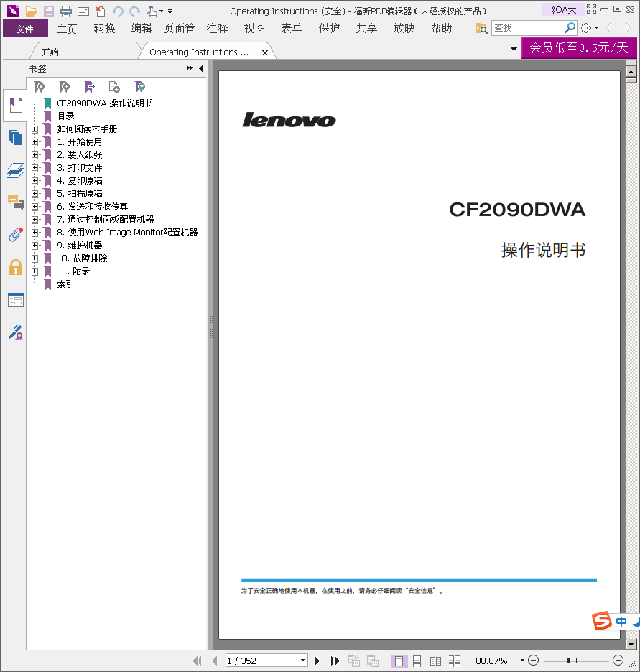This screenshot has width=640, height=672.
Task: Open the page thumbnails panel icon
Action: point(16,138)
